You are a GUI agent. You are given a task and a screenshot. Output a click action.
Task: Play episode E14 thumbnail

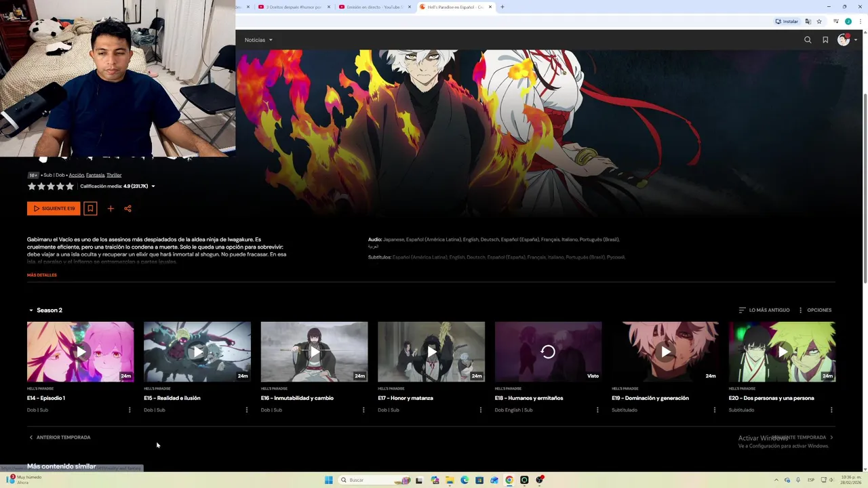pyautogui.click(x=80, y=352)
